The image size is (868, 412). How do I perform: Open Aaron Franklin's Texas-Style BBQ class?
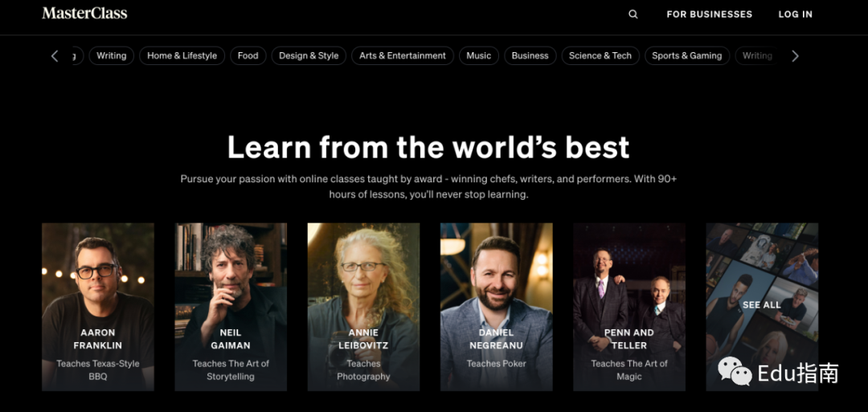tap(98, 306)
